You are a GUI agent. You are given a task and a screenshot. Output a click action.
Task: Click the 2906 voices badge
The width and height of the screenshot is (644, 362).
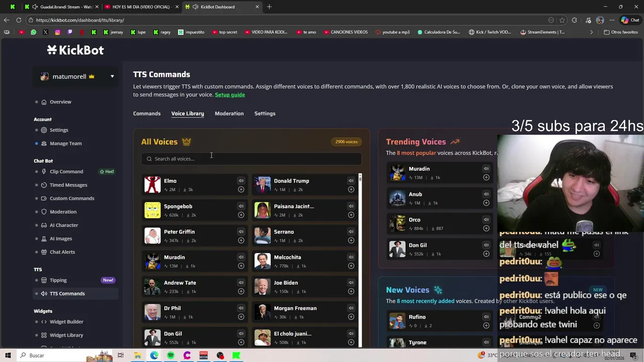click(347, 142)
